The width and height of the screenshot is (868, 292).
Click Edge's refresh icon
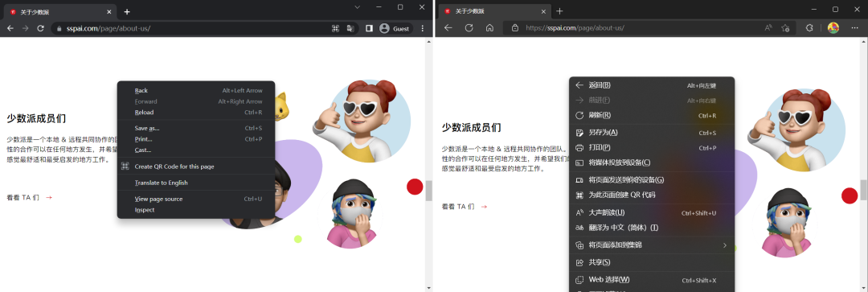pyautogui.click(x=469, y=27)
